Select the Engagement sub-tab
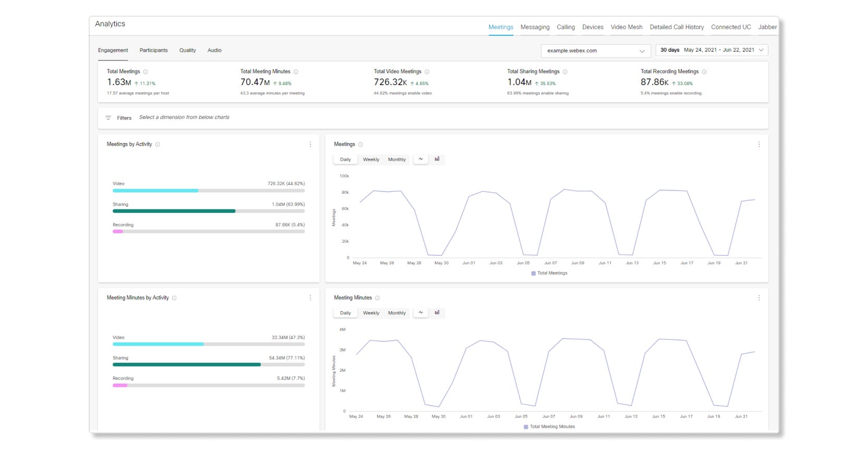The height and width of the screenshot is (449, 868). (x=113, y=51)
